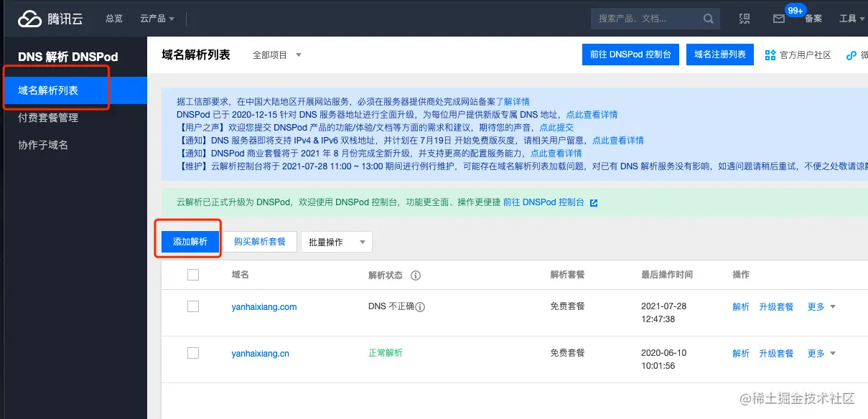Click the 域名 column header

[241, 275]
